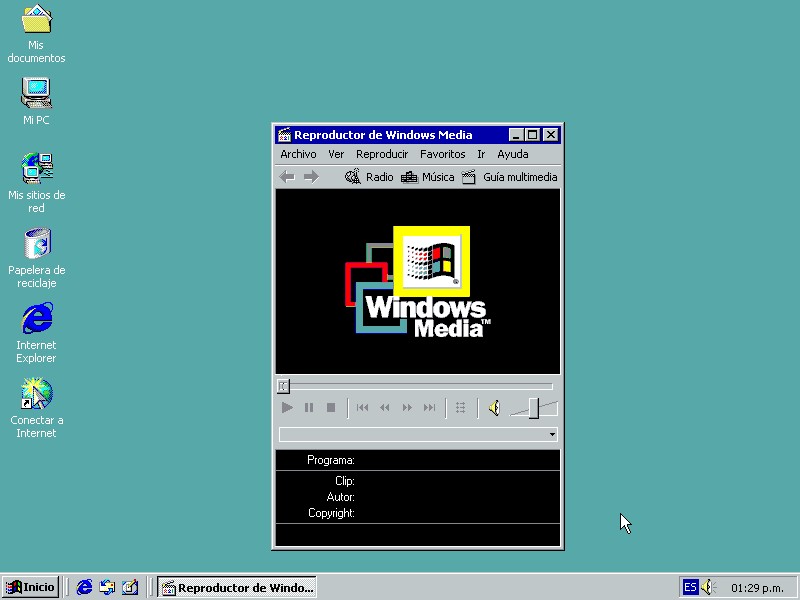Click the Programa: label in the info panel
This screenshot has height=600, width=800.
pos(331,460)
